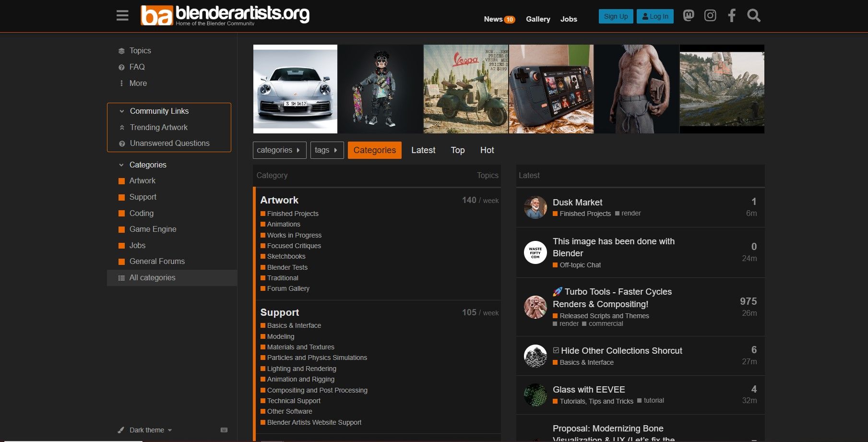Open the tags filter dropdown
Screen dimensions: 868x442
(x=327, y=150)
